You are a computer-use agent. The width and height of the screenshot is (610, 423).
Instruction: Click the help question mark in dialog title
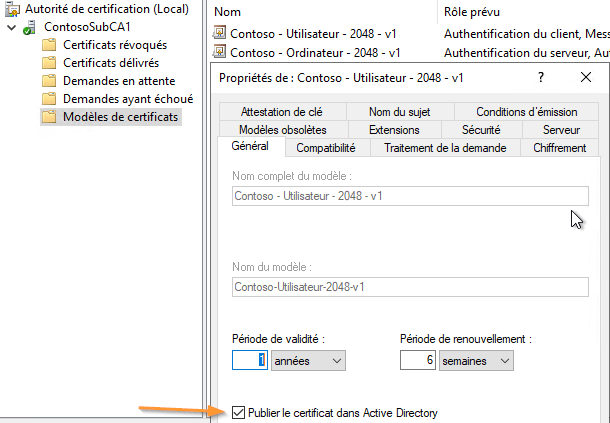pyautogui.click(x=541, y=77)
